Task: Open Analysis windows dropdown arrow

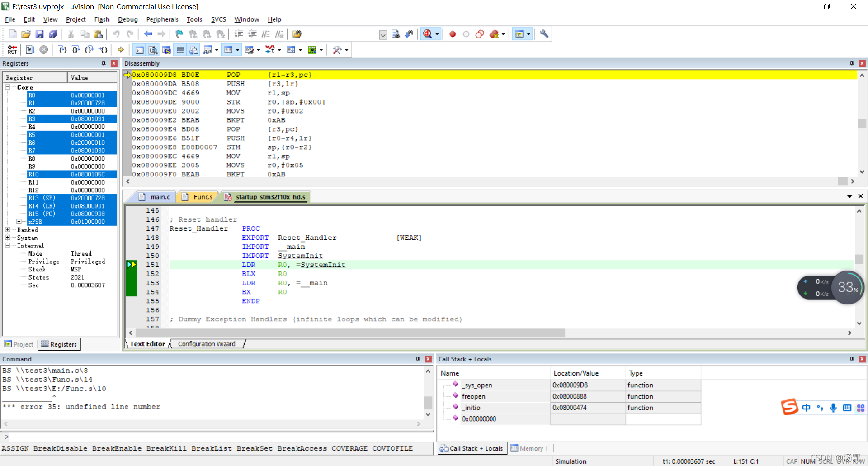Action: pyautogui.click(x=279, y=50)
